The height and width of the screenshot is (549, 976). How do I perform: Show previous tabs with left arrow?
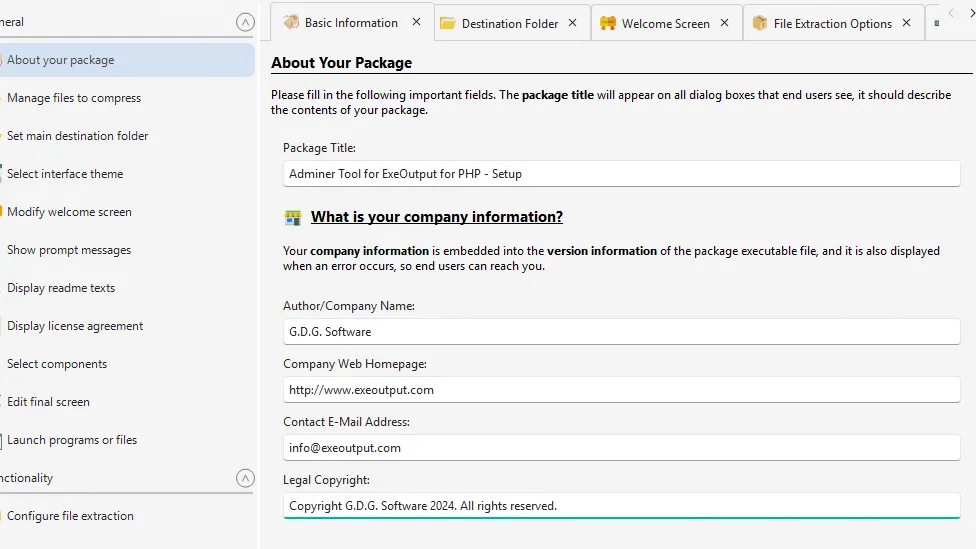click(951, 12)
